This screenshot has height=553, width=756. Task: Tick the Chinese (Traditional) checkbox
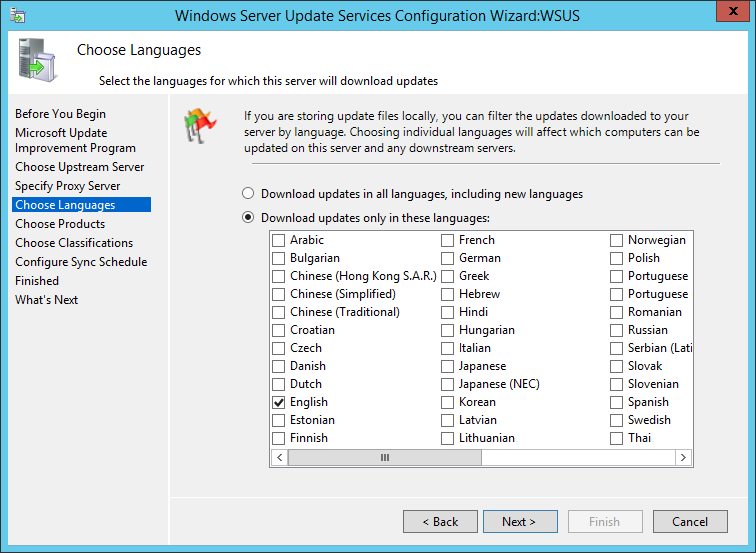(x=279, y=312)
